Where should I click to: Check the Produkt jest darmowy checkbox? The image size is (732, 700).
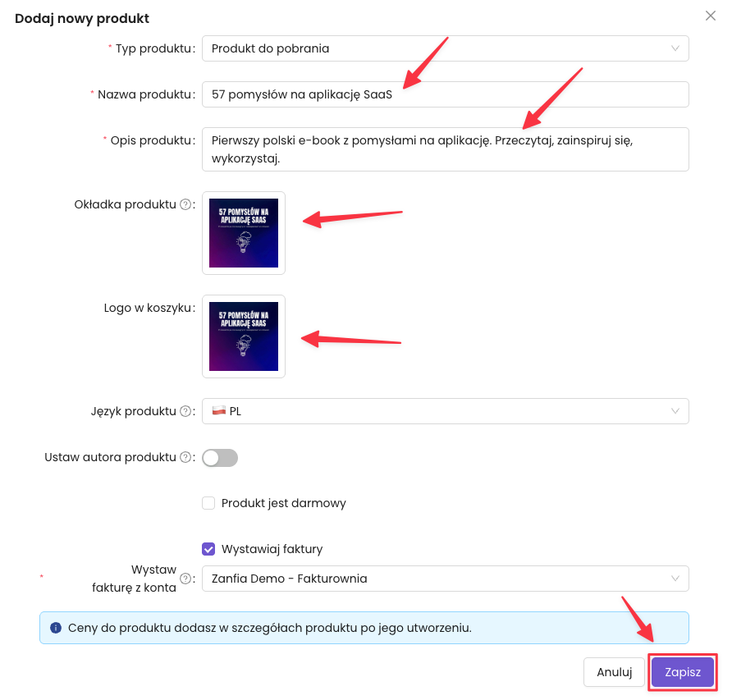tap(208, 503)
